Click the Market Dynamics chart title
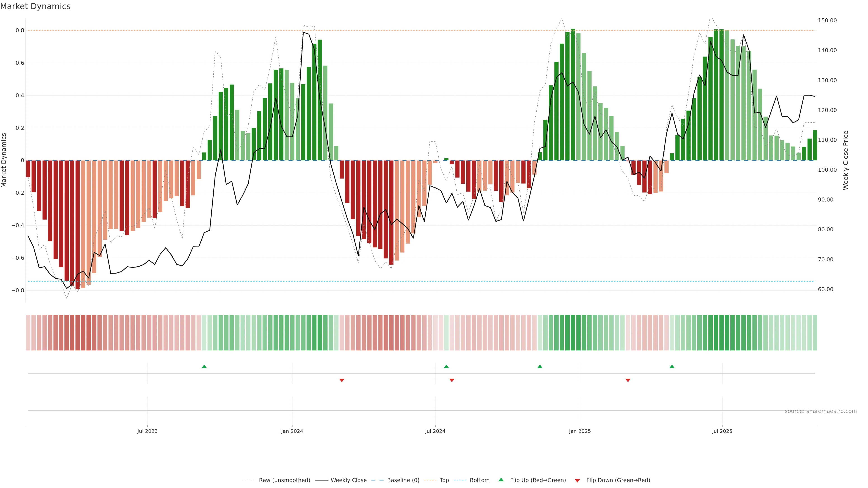The image size is (868, 488). click(x=35, y=6)
